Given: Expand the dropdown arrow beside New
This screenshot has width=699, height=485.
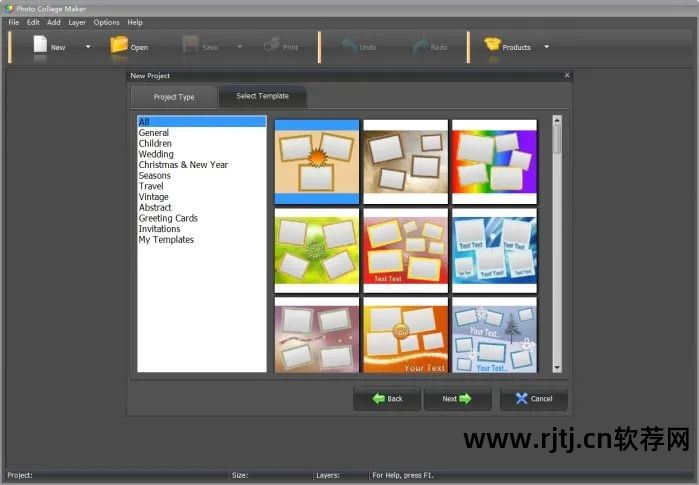Looking at the screenshot, I should (x=87, y=47).
